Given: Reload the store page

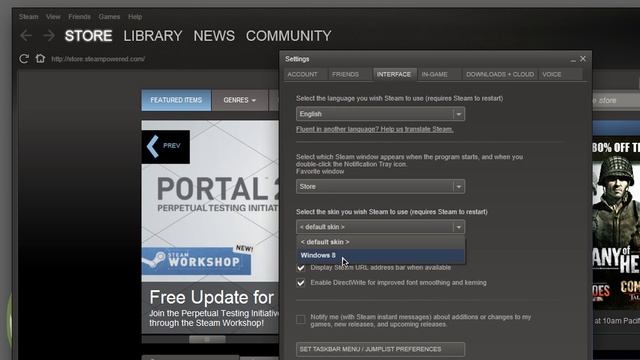Looking at the screenshot, I should [24, 59].
